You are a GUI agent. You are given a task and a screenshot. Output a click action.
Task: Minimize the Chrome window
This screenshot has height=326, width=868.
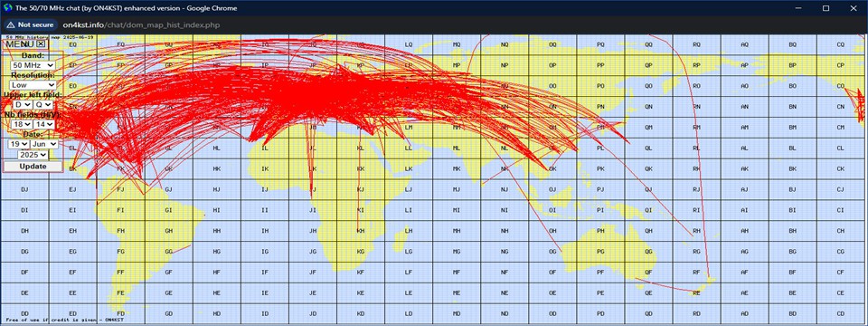pyautogui.click(x=798, y=8)
